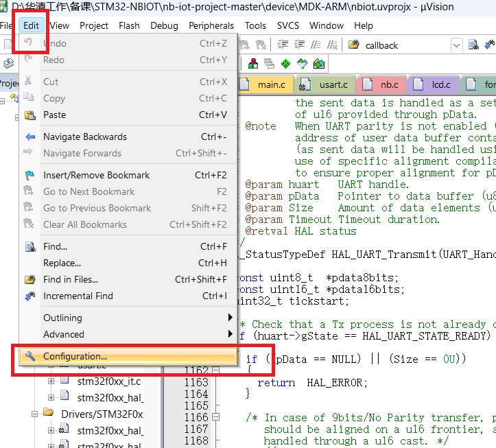Click the Manage Run-Time Environment green diamond icon
Viewport: 496px width, 448px height.
coord(285,64)
